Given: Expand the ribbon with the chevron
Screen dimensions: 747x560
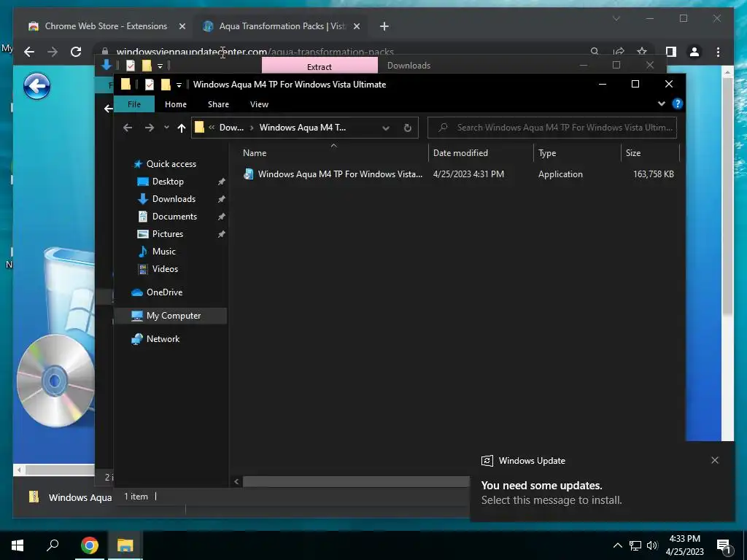Looking at the screenshot, I should 661,104.
